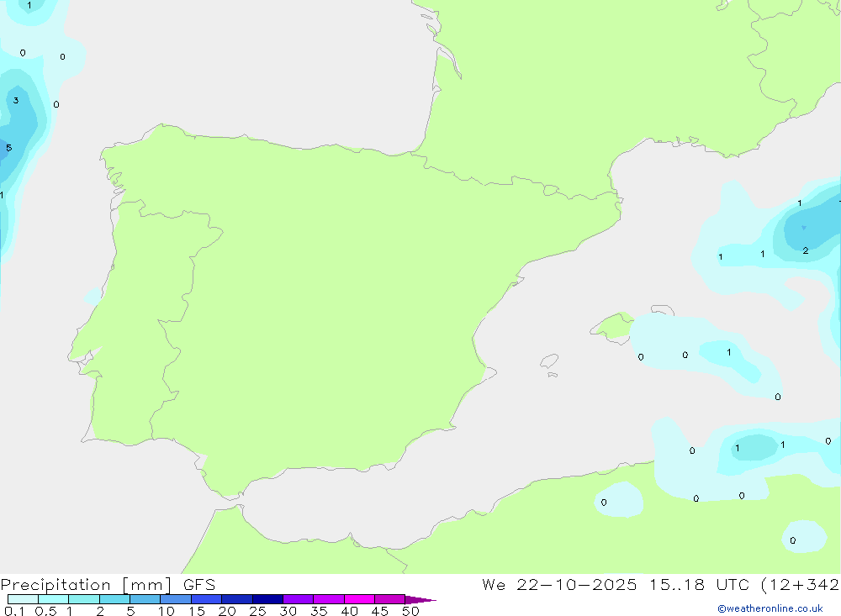
Task: Click the "5" precipitation value on the map
Action: pos(8,148)
